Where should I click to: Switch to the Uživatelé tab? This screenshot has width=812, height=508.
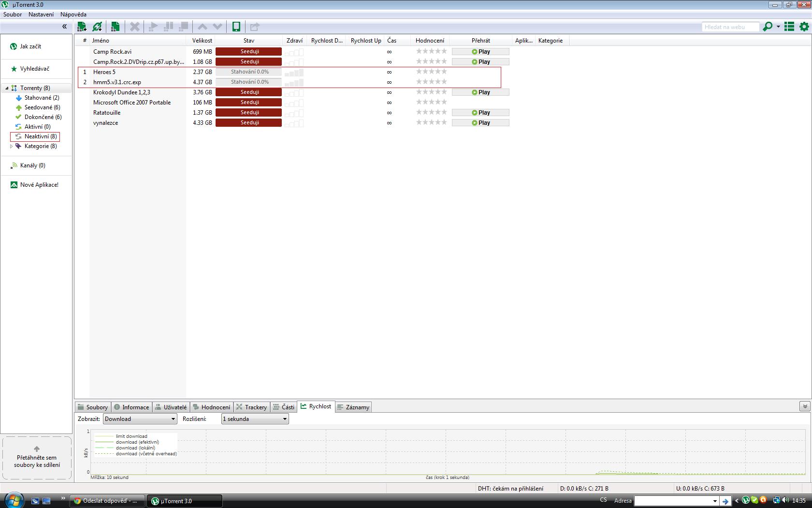pyautogui.click(x=171, y=407)
